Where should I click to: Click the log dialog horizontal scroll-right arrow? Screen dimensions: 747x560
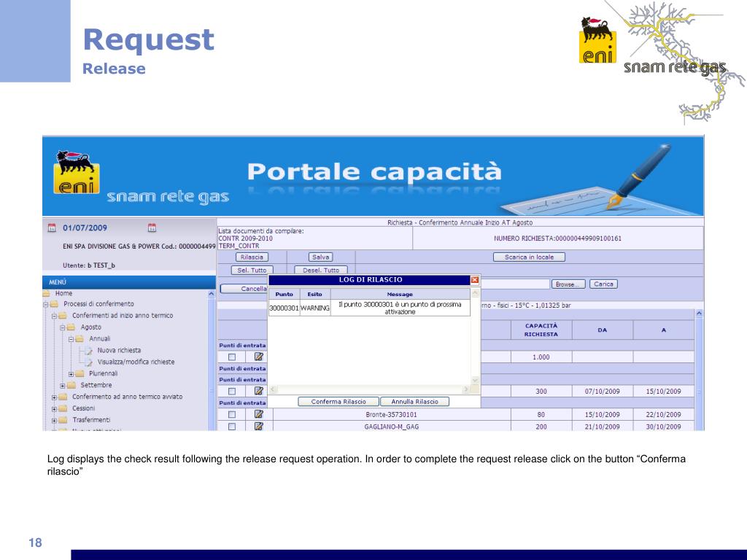466,389
